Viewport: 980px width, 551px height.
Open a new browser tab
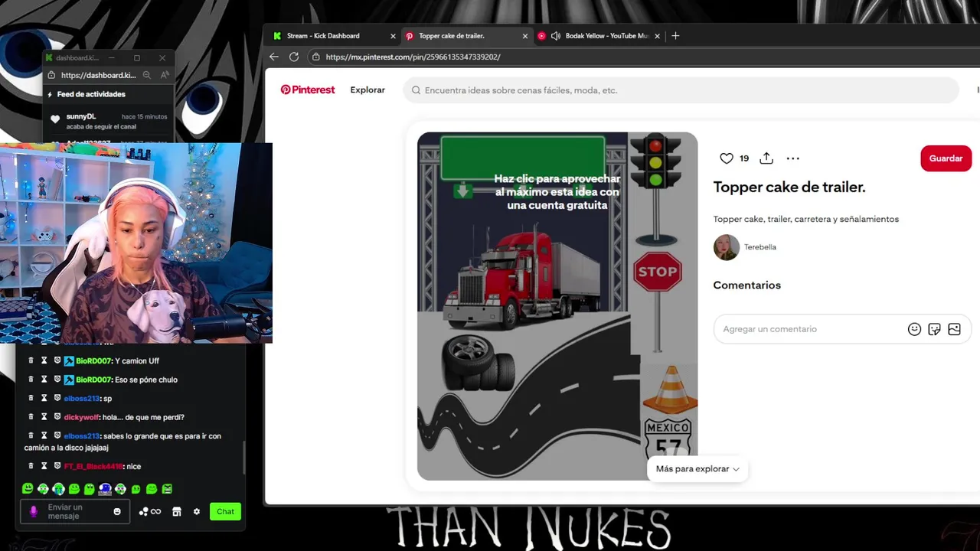tap(675, 36)
